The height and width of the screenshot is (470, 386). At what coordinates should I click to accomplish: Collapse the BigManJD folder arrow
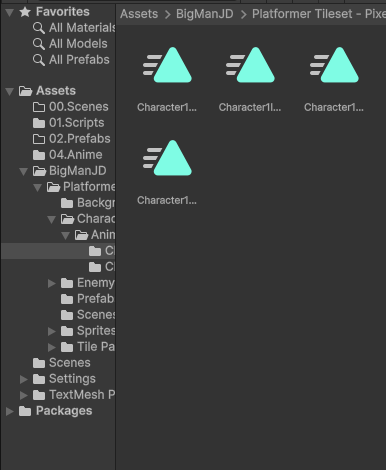point(24,171)
